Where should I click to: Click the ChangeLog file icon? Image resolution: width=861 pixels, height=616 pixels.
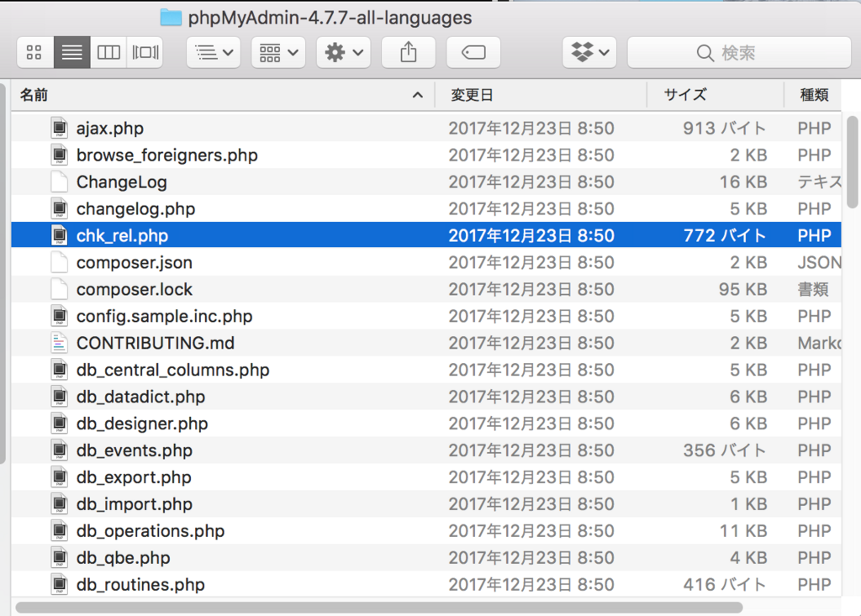(x=60, y=182)
